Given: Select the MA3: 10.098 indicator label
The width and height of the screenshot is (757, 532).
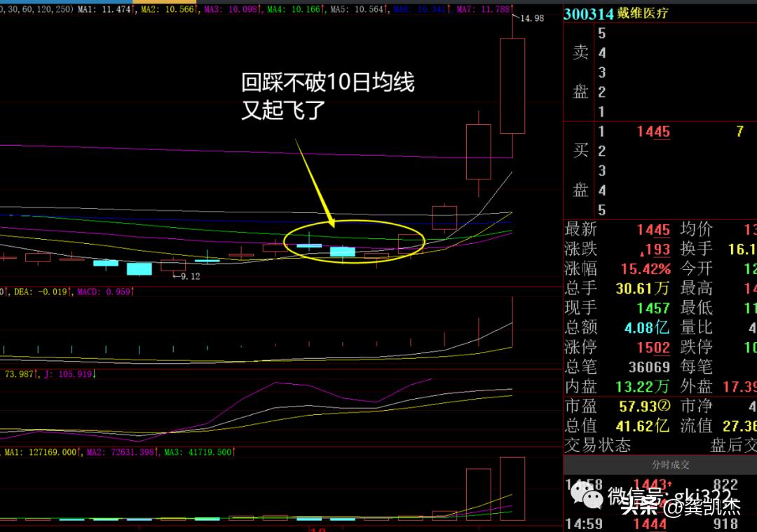Looking at the screenshot, I should 231,8.
